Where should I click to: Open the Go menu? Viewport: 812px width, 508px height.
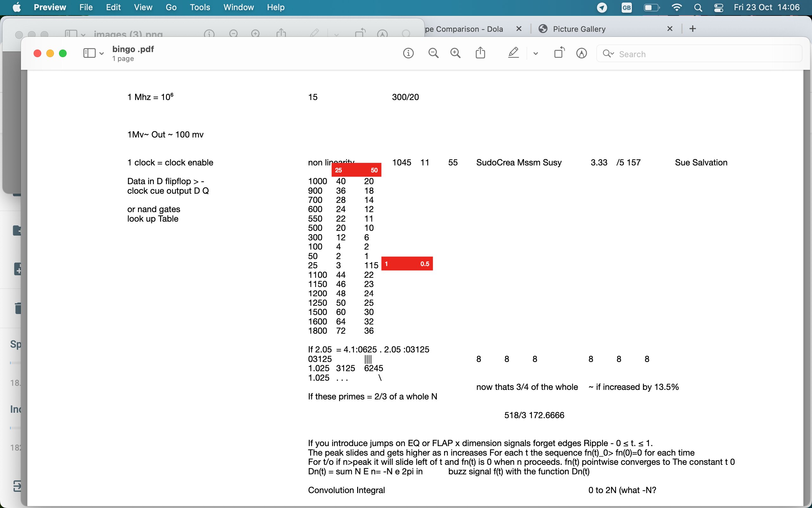coord(171,7)
